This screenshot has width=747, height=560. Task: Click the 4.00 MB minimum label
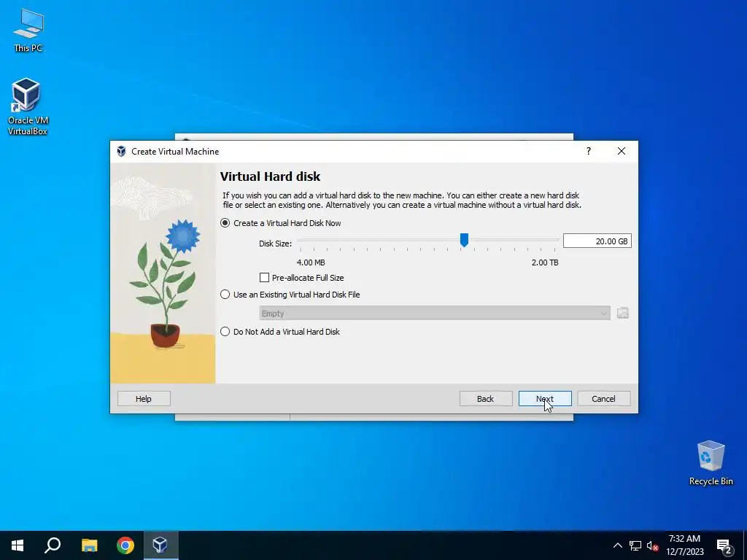pos(311,262)
